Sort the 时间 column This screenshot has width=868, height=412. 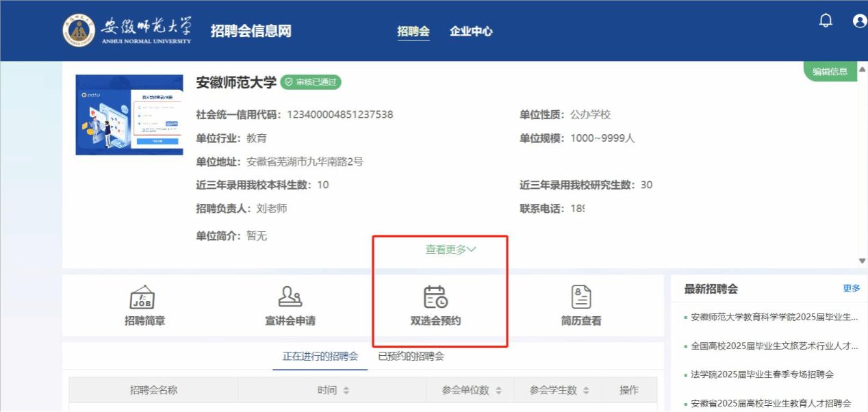pyautogui.click(x=346, y=390)
